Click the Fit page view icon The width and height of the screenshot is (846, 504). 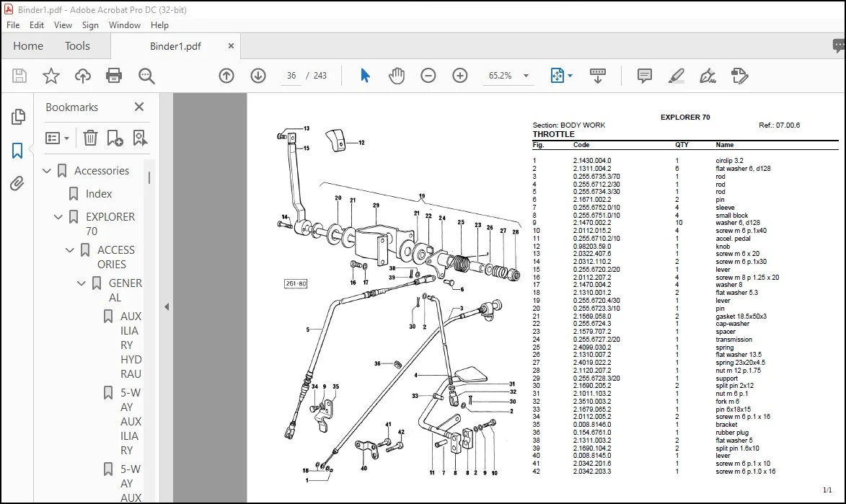pos(557,76)
